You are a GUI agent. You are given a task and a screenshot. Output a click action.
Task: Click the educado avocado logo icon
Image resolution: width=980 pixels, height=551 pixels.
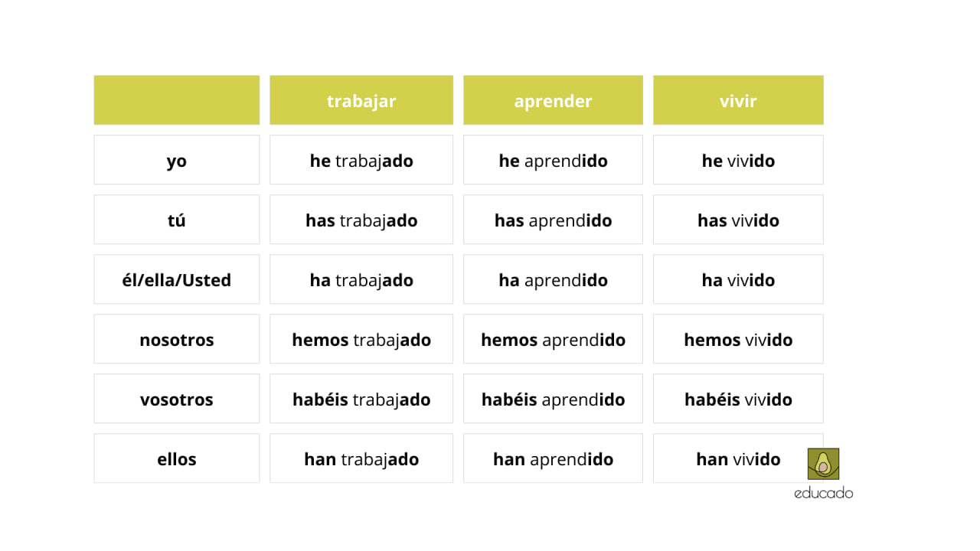pos(823,464)
